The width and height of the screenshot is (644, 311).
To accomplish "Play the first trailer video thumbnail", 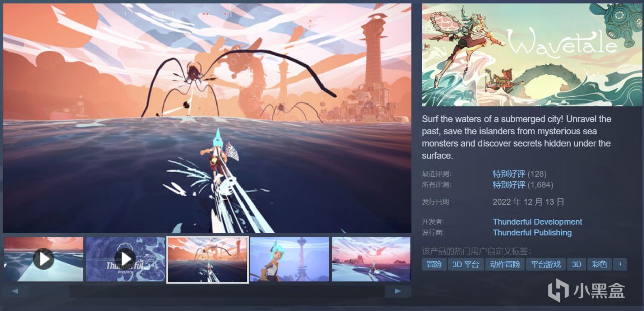I will click(44, 259).
